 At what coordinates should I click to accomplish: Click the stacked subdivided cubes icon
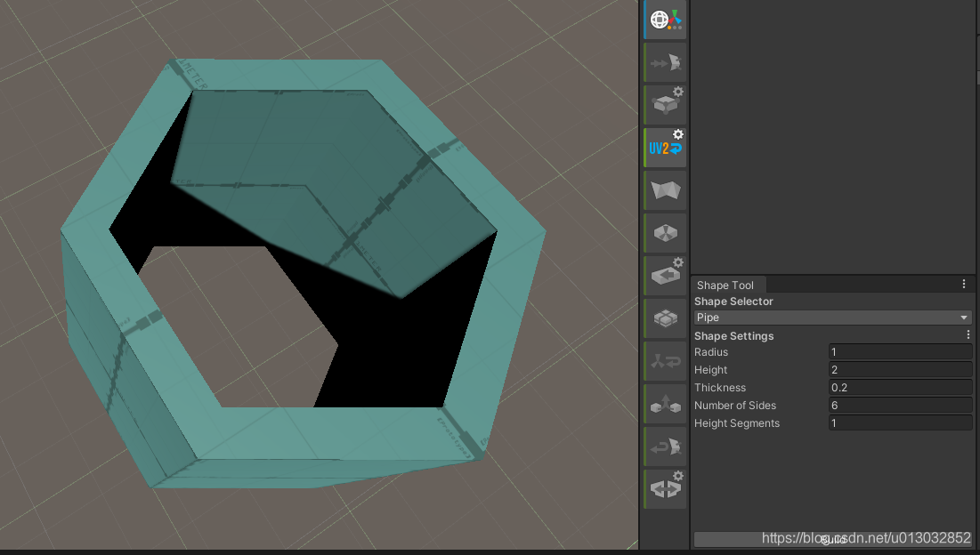pyautogui.click(x=665, y=318)
